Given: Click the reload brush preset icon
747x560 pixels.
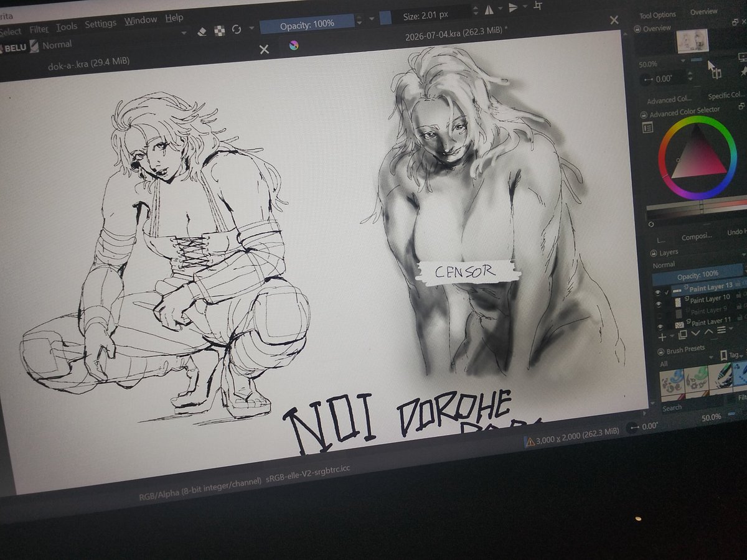Looking at the screenshot, I should click(x=237, y=29).
